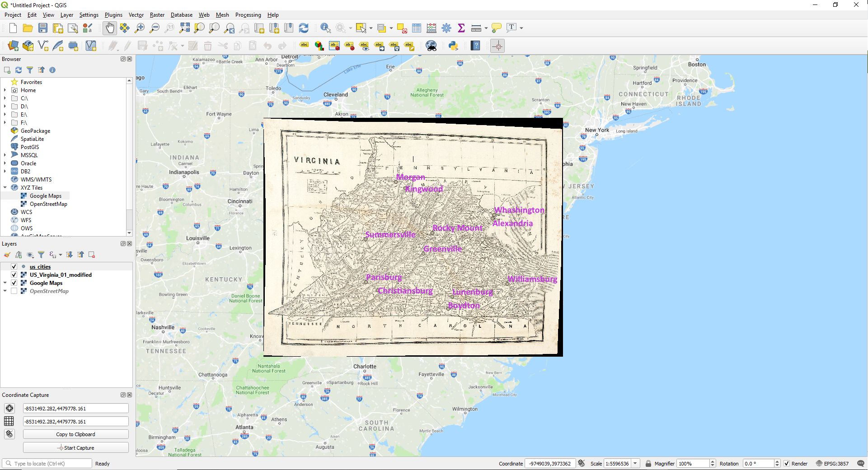868x470 pixels.
Task: Open the Processing Toolbox gear icon
Action: coord(446,28)
